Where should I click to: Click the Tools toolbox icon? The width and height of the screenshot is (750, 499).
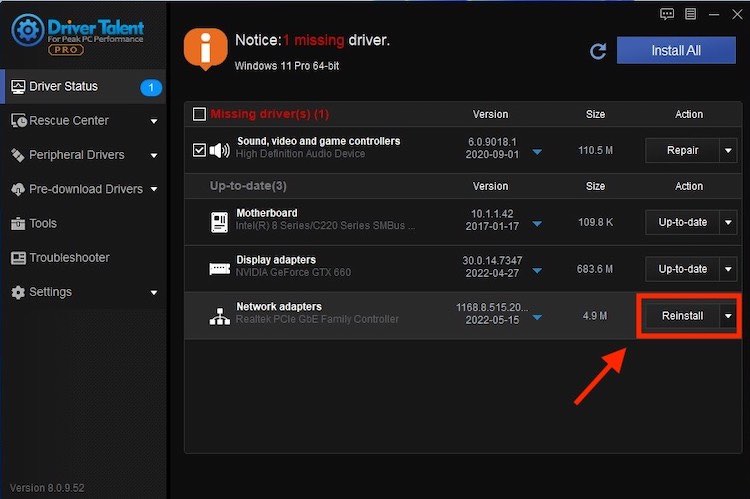18,223
